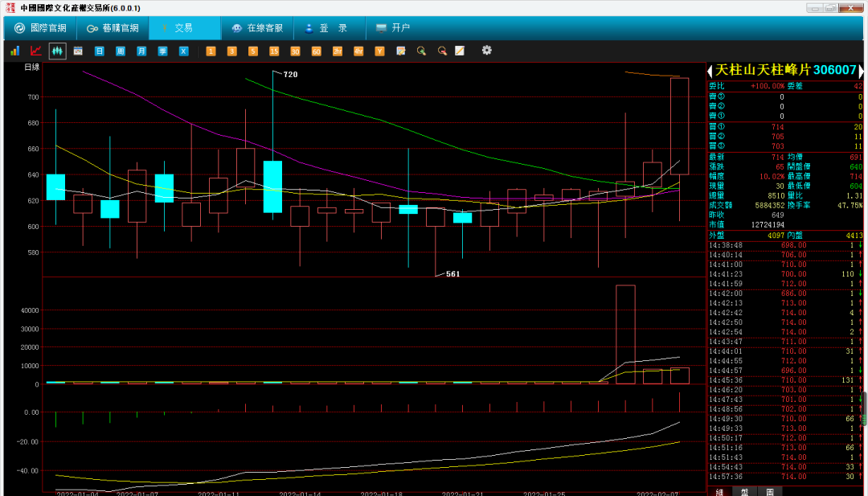The height and width of the screenshot is (496, 868).
Task: Click the zoom in magnifier icon
Action: [422, 51]
